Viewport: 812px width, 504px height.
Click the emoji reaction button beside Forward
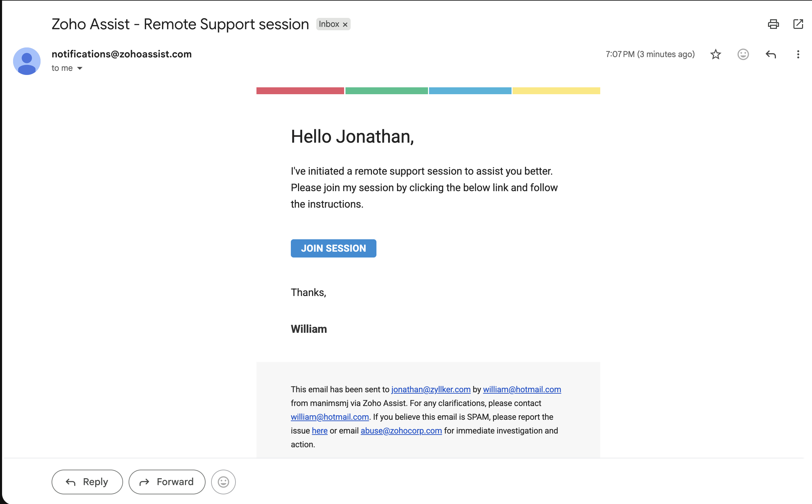[223, 482]
